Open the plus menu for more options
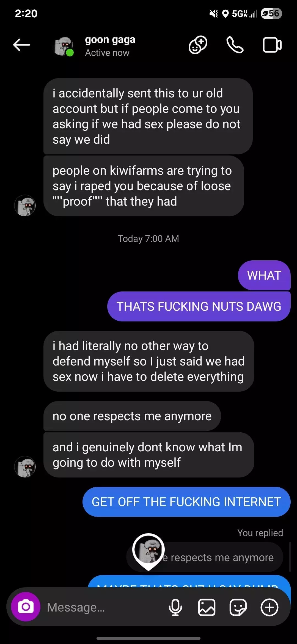 click(269, 607)
